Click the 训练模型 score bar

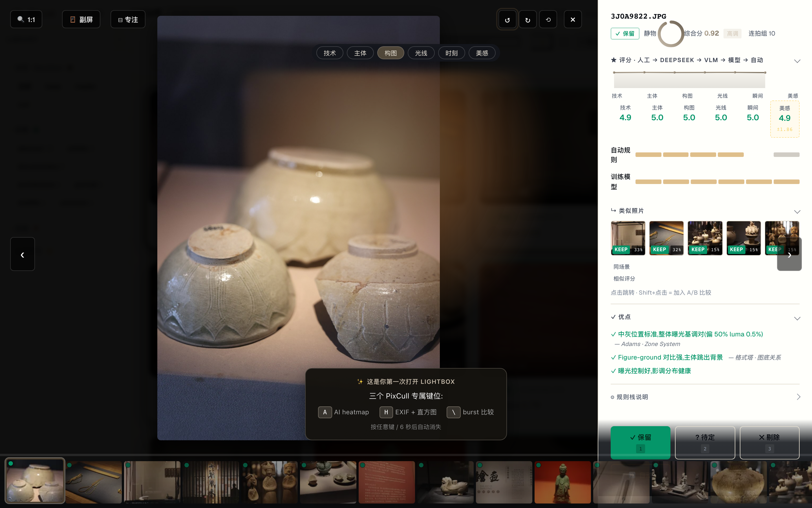717,182
